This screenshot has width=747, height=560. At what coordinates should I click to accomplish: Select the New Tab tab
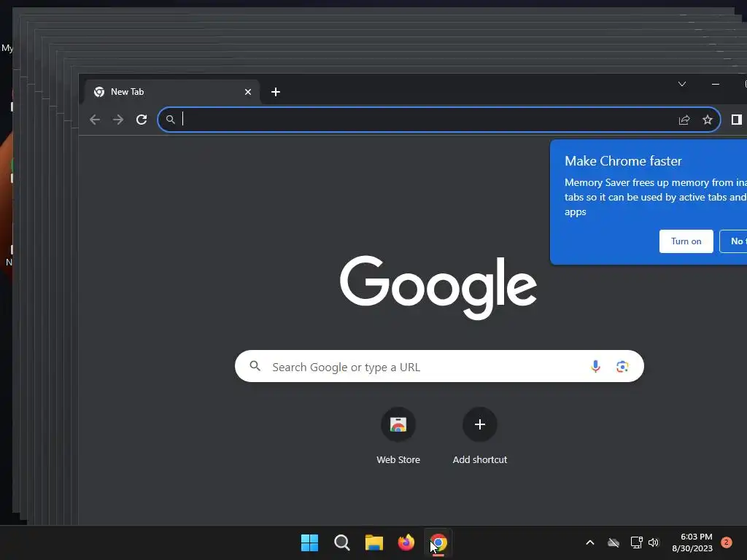tap(172, 92)
